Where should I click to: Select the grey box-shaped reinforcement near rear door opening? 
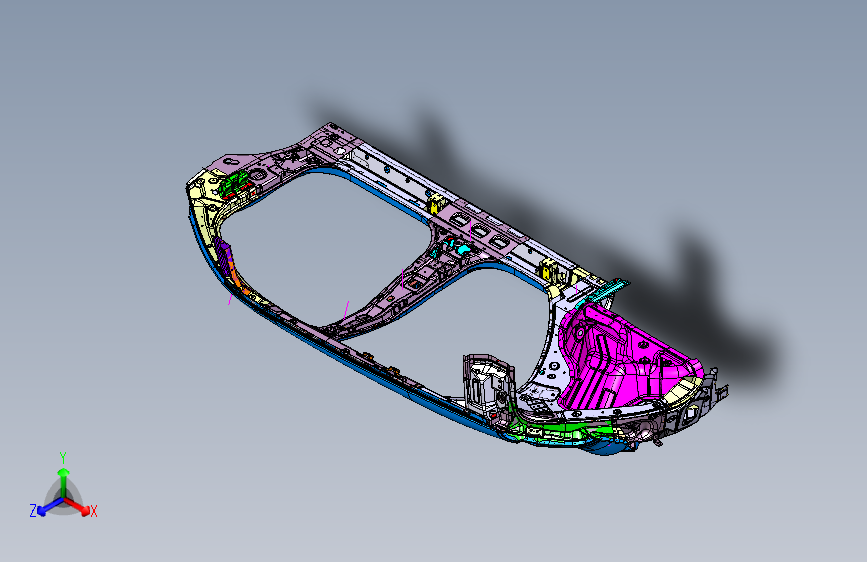point(488,386)
